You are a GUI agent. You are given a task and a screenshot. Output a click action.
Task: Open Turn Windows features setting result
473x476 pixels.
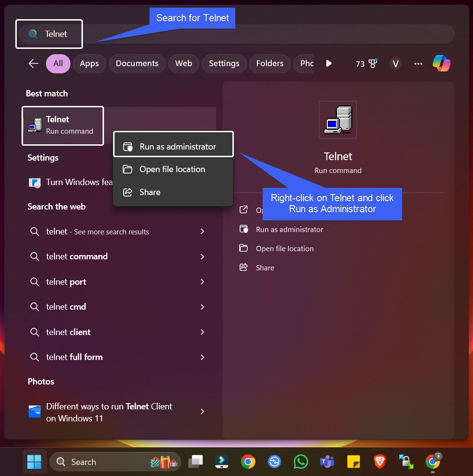point(70,182)
